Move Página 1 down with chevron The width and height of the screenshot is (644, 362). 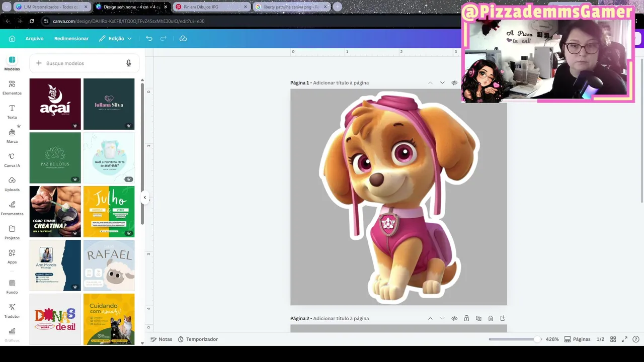442,83
